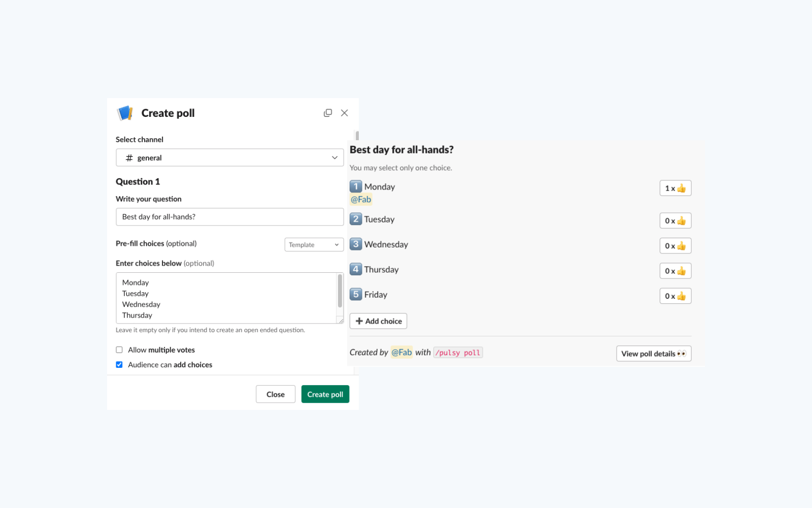Image resolution: width=812 pixels, height=508 pixels.
Task: Uncheck Audience can add choices
Action: 119,364
